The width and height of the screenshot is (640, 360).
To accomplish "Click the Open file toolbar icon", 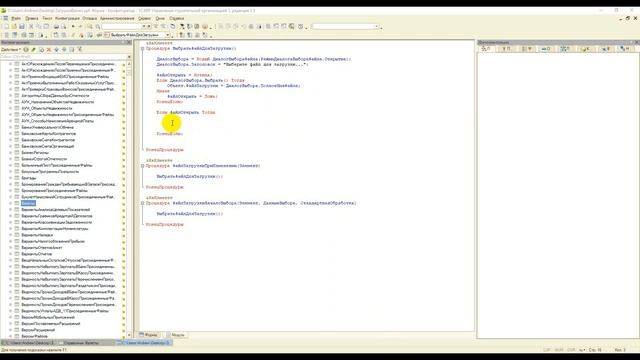I will click(14, 27).
